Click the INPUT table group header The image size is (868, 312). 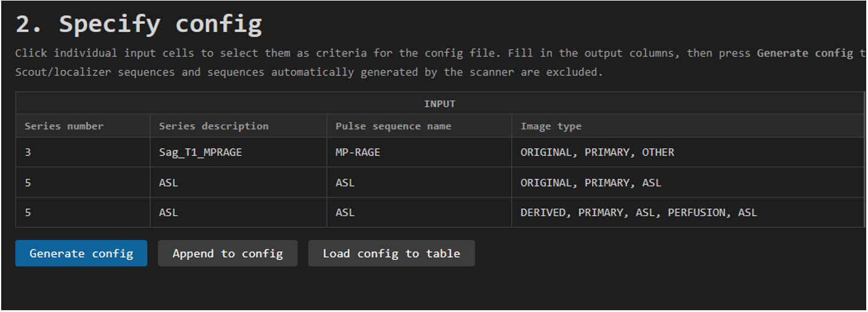click(439, 104)
